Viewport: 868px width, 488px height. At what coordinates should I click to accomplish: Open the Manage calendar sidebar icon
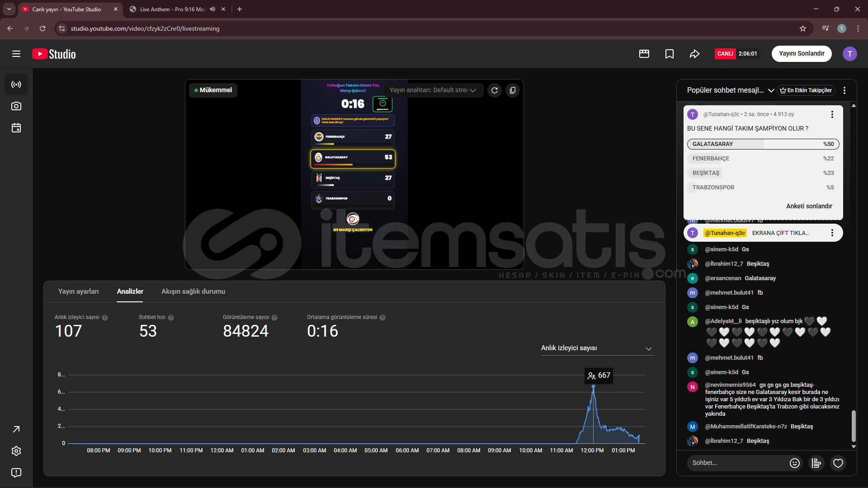16,128
